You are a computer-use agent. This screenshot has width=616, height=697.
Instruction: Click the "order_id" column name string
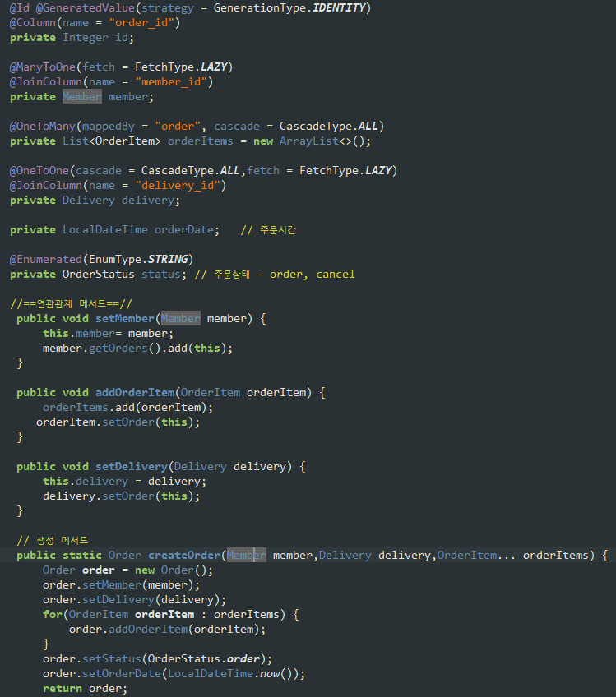point(141,23)
